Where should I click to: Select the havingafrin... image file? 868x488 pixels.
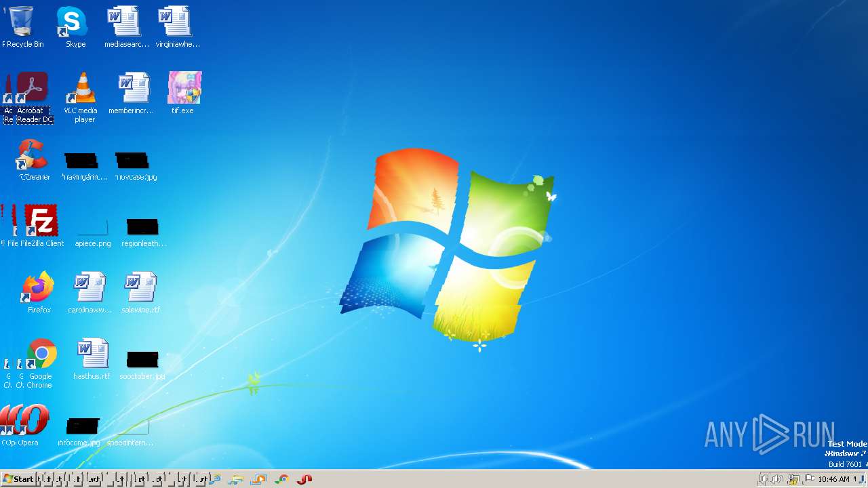pos(84,166)
